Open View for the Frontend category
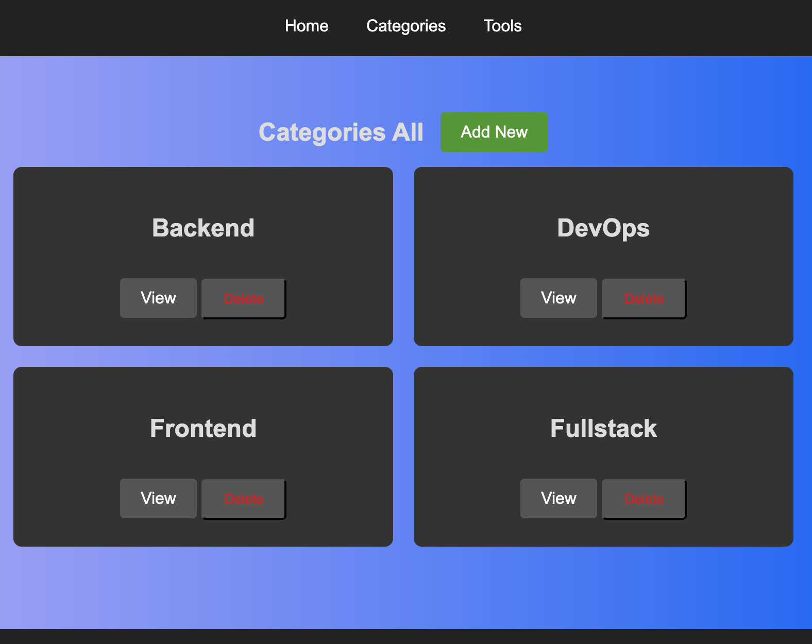The height and width of the screenshot is (644, 812). pos(158,499)
